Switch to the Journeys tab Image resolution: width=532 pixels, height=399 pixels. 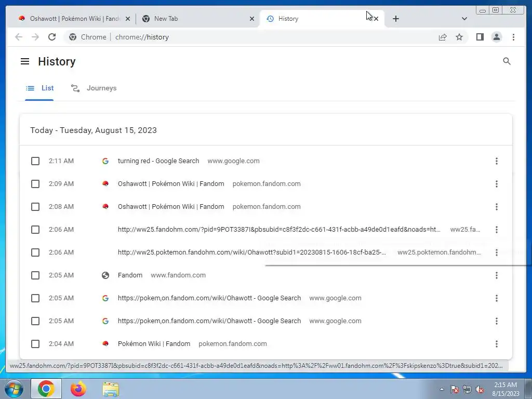[x=94, y=88]
